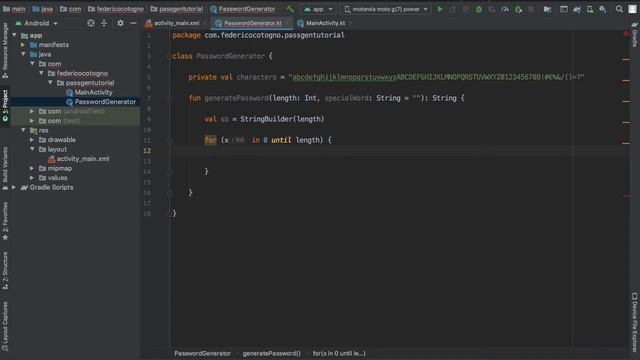Image resolution: width=640 pixels, height=360 pixels.
Task: Expand the drawable folder
Action: (x=32, y=140)
